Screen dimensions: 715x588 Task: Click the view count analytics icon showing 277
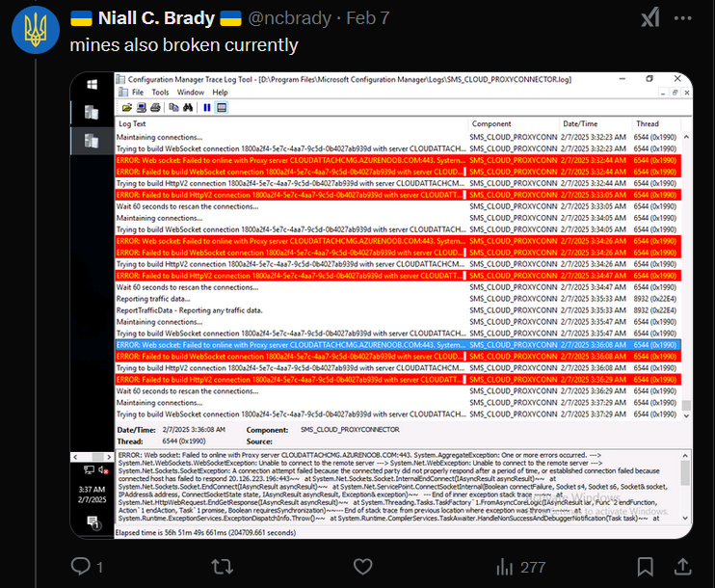coord(520,567)
